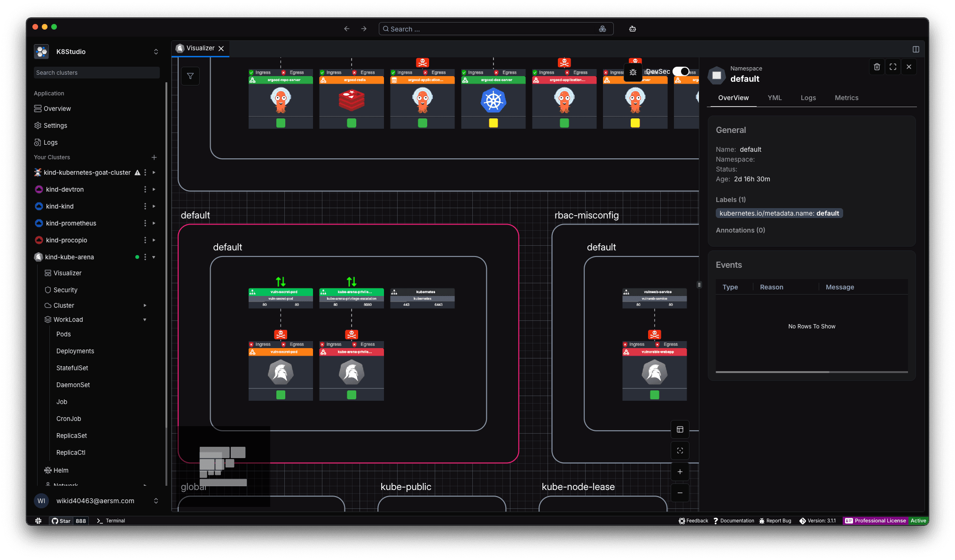Click the skull icon above vulnerable-webapp
Image resolution: width=955 pixels, height=560 pixels.
click(x=655, y=334)
